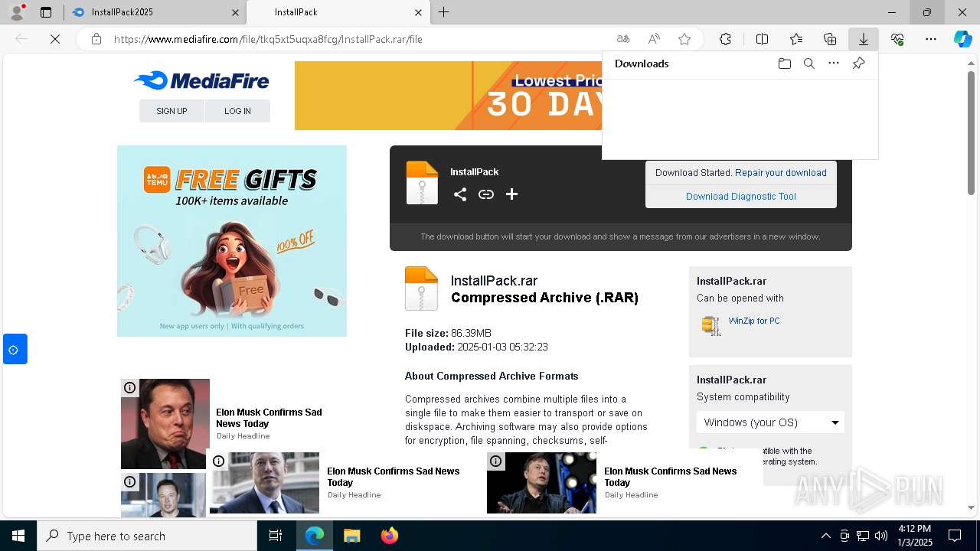Viewport: 980px width, 551px height.
Task: Open Browser essentials icon
Action: (x=897, y=39)
